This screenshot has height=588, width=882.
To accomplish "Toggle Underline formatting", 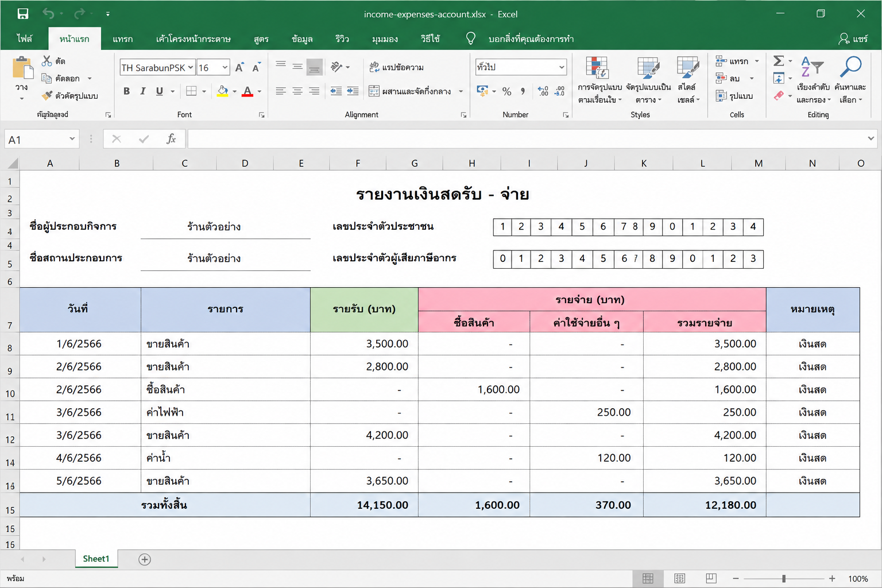I will [160, 91].
